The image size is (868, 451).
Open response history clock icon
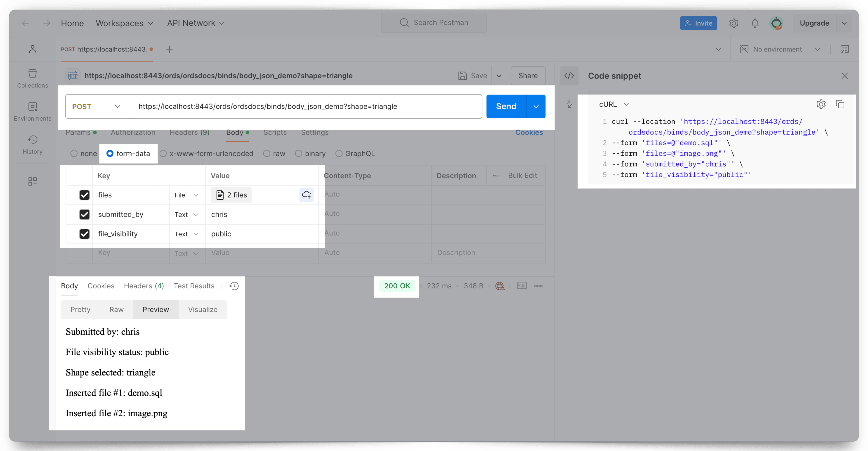pos(234,286)
